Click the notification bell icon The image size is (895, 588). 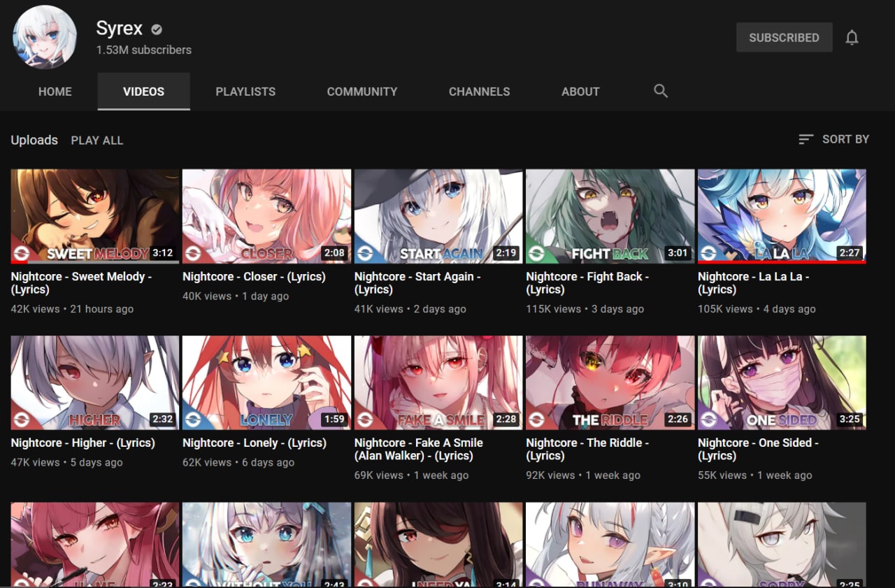(852, 38)
